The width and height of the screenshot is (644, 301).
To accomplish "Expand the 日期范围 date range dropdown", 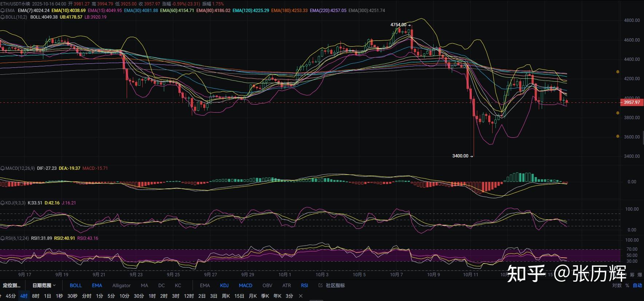I will click(x=44, y=285).
